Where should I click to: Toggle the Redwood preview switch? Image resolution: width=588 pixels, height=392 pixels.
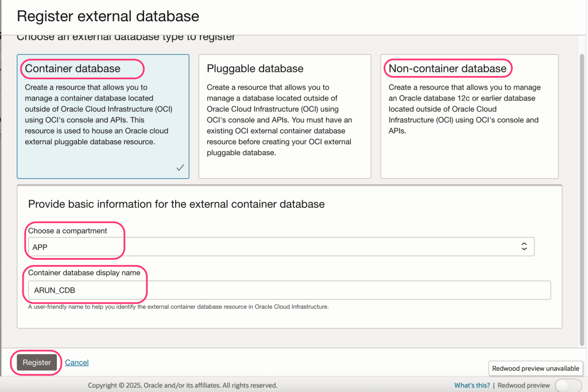568,386
